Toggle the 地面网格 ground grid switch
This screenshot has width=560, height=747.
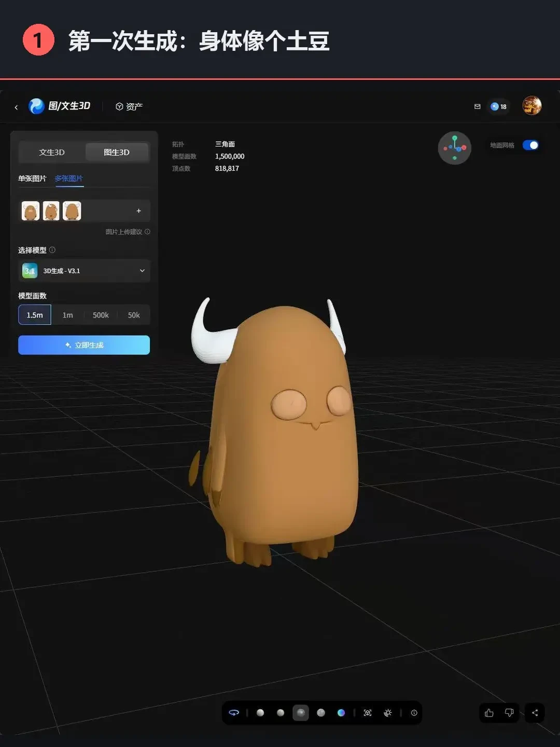pos(530,145)
